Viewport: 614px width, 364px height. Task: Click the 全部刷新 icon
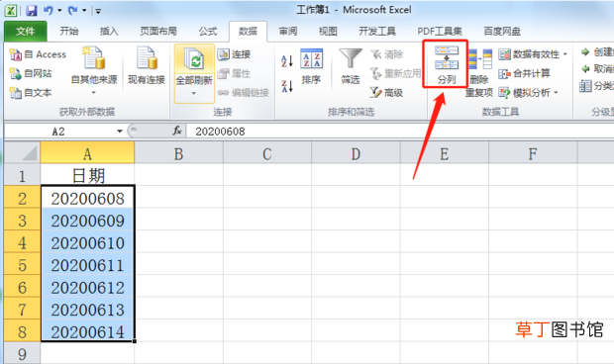pos(194,60)
